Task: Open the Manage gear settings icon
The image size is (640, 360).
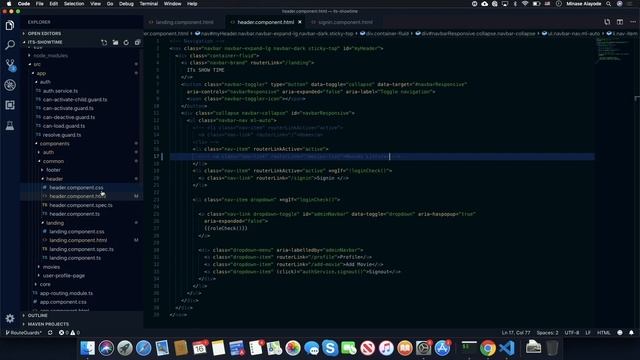Action: [x=10, y=318]
